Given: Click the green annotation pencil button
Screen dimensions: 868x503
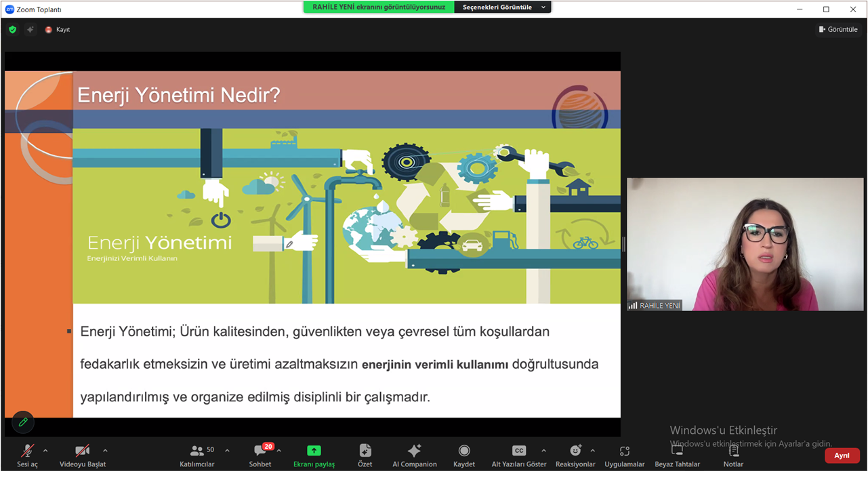Looking at the screenshot, I should point(23,422).
